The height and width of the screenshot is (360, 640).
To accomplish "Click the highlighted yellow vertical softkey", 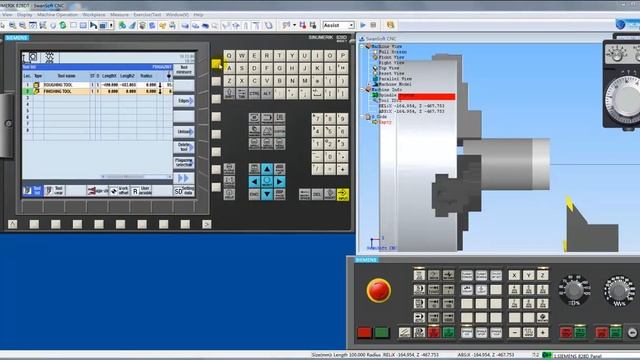I will (x=216, y=64).
